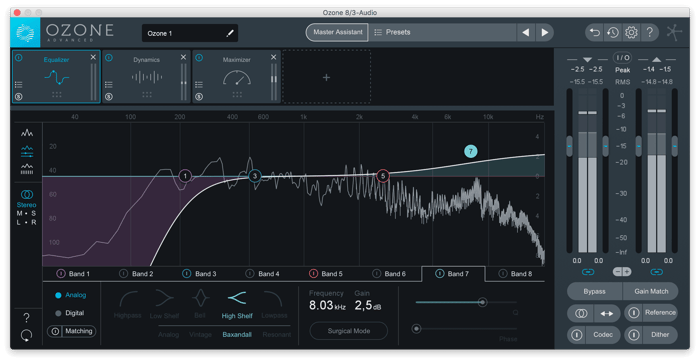Open the undo history clock icon

613,32
